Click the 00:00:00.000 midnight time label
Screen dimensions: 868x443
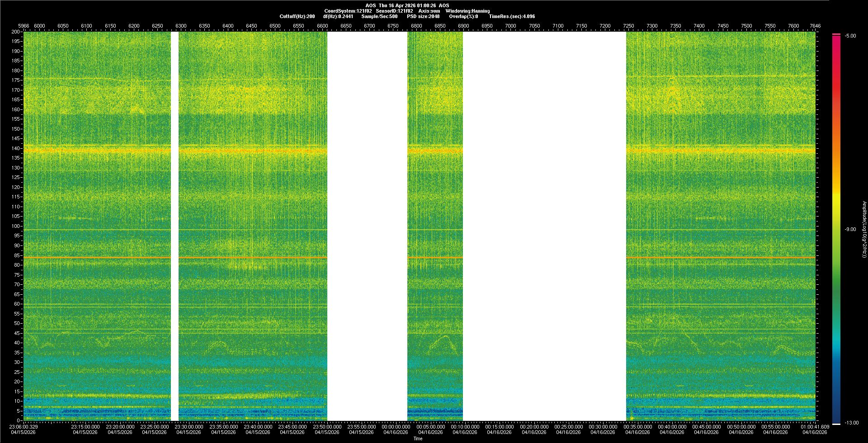[x=396, y=427]
